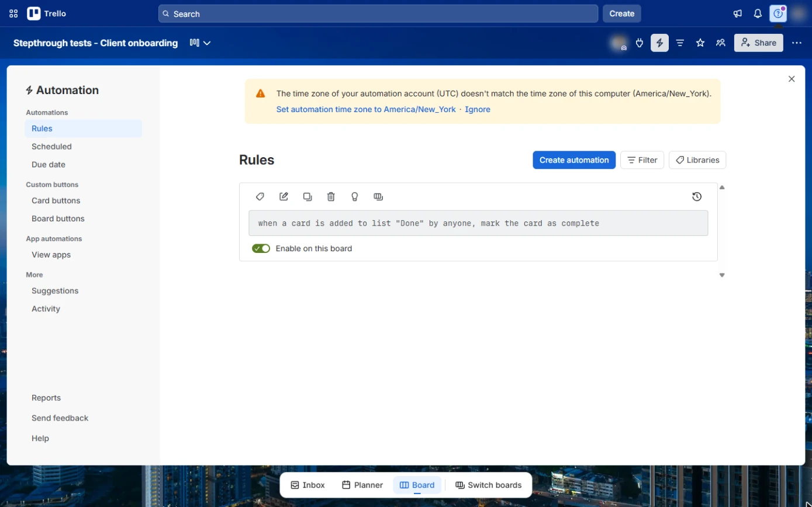Viewport: 812px width, 507px height.
Task: Delete the rule with trash icon
Action: coord(331,197)
